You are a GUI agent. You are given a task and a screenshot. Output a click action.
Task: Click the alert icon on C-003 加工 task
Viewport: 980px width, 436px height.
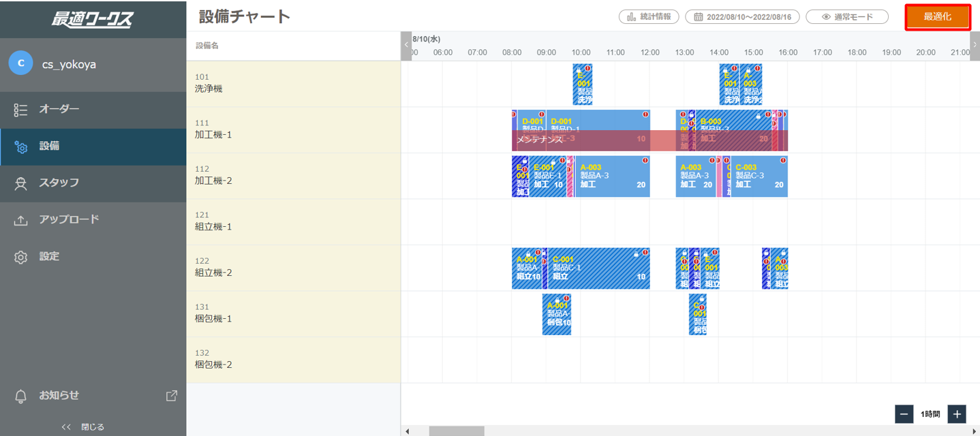pyautogui.click(x=783, y=160)
